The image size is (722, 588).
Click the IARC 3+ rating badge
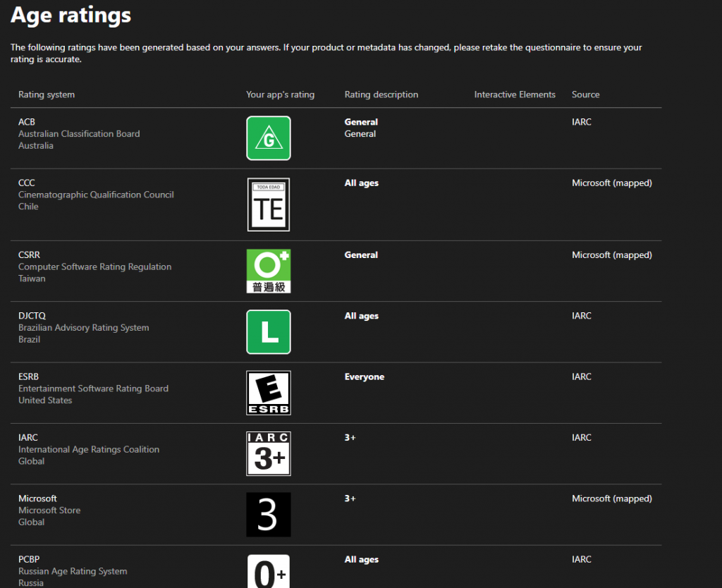(268, 453)
